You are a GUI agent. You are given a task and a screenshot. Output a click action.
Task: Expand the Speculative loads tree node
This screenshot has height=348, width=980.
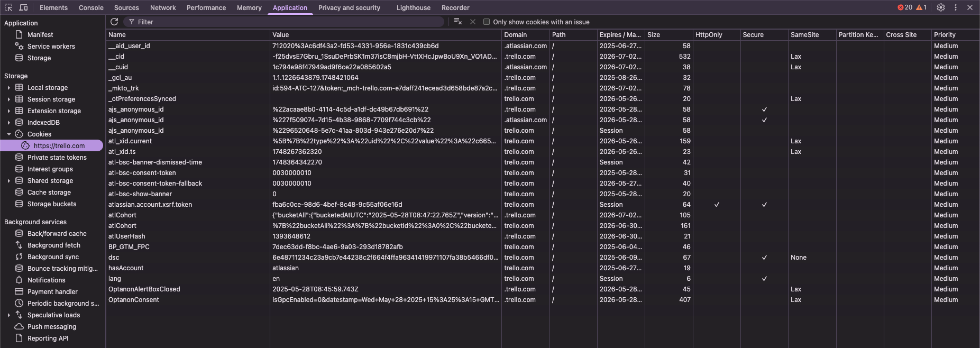[x=8, y=315]
